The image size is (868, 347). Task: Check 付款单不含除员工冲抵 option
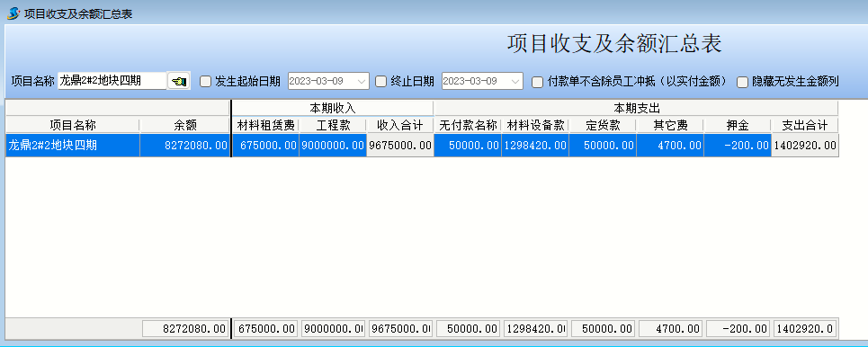537,82
